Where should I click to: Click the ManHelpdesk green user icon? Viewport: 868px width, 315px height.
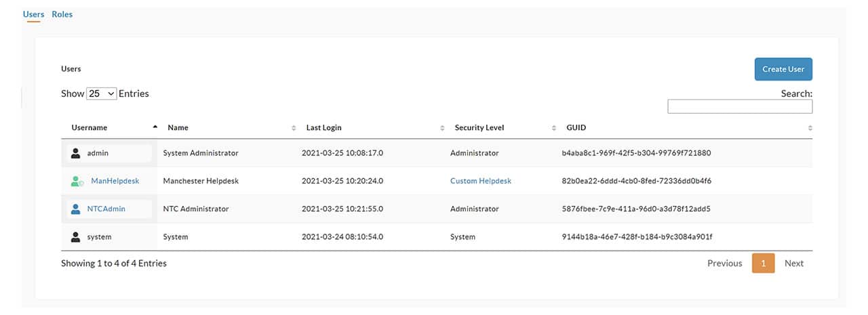[x=77, y=181]
